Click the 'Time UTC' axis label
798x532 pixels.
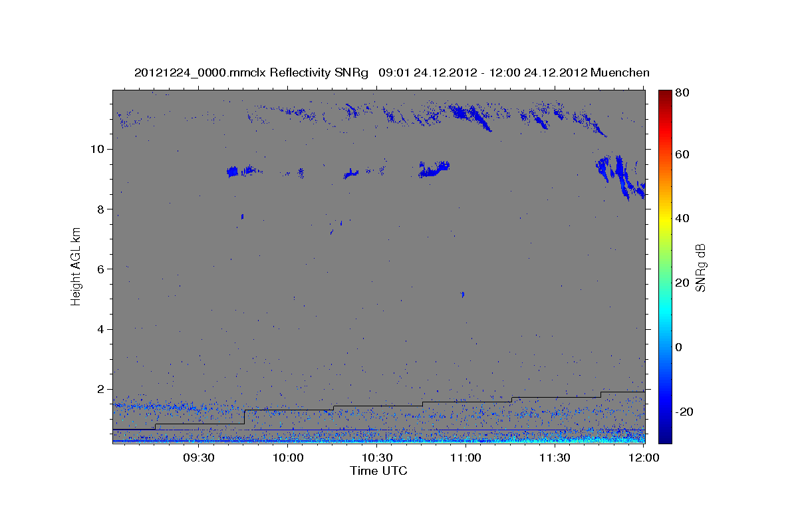pyautogui.click(x=378, y=471)
